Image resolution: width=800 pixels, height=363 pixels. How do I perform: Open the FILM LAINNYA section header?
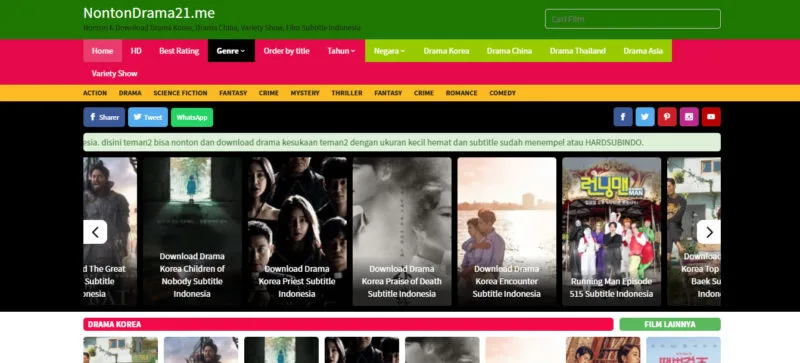[670, 324]
